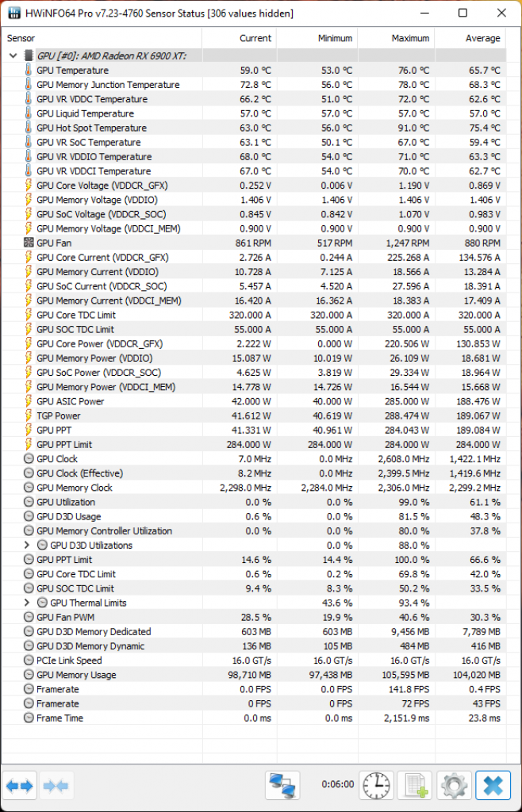The image size is (522, 812).
Task: Click the clock reset timer icon
Action: click(x=377, y=786)
